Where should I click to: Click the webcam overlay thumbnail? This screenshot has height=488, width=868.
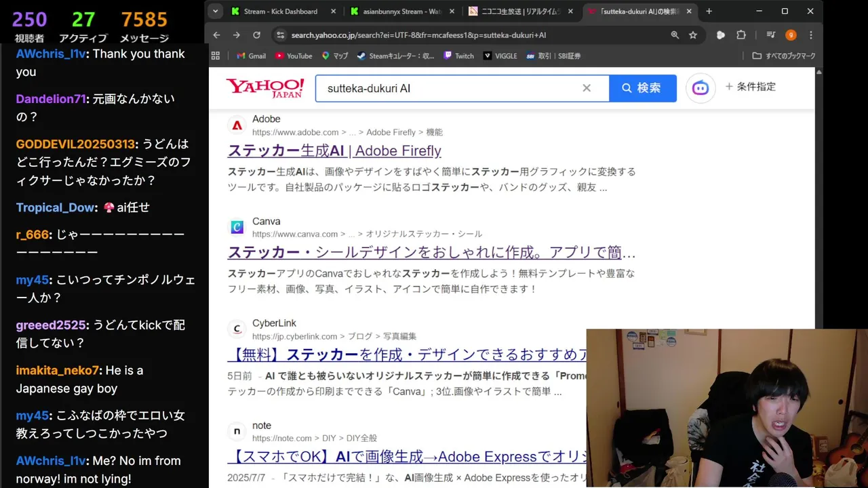tap(727, 408)
